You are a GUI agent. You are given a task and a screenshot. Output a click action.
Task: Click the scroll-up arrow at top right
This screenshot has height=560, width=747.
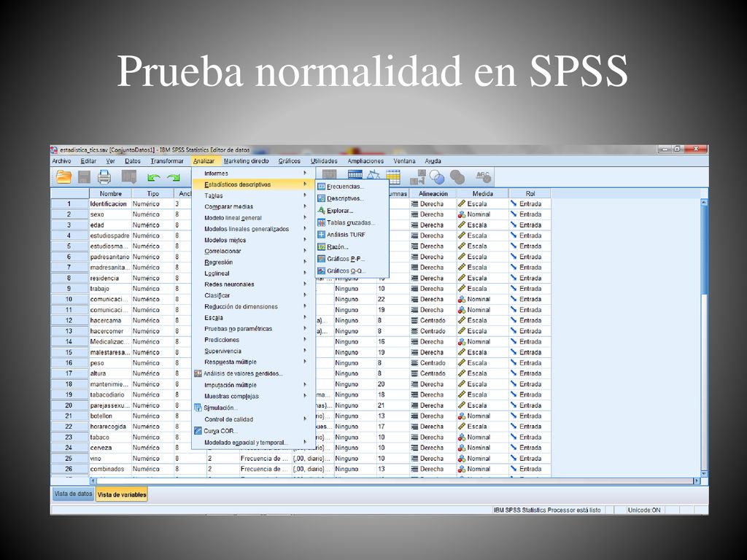pyautogui.click(x=704, y=203)
